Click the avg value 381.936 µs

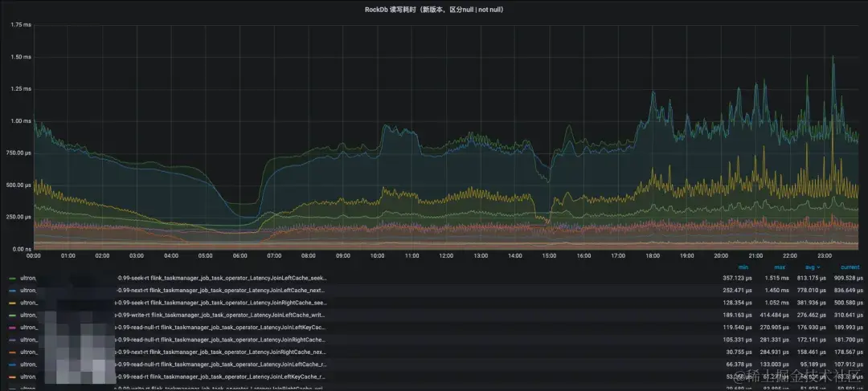(809, 303)
